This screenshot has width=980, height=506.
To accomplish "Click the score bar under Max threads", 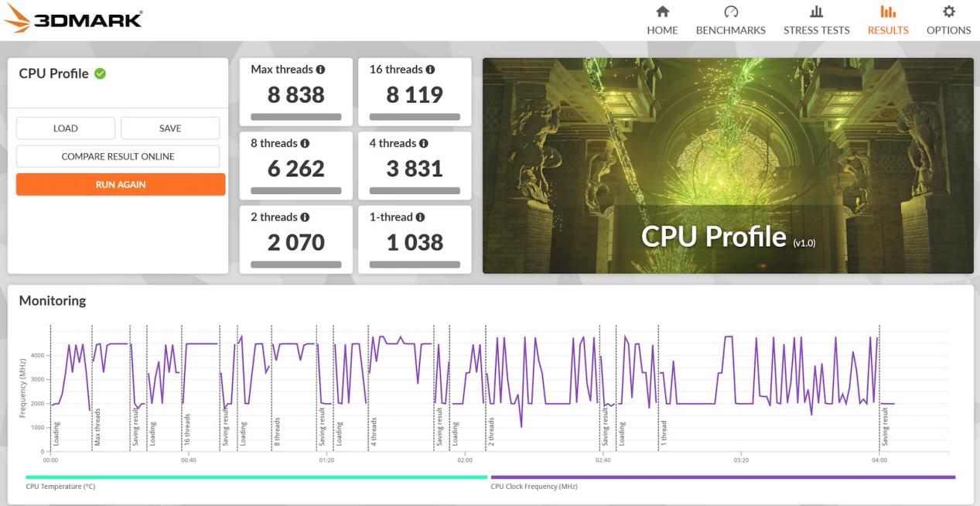I will click(x=295, y=116).
